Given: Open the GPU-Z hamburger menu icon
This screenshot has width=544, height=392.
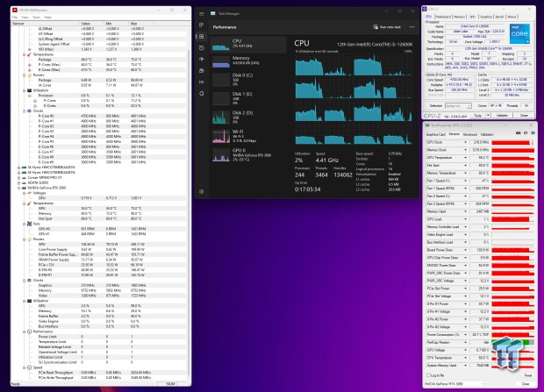Looking at the screenshot, I should tap(533, 133).
